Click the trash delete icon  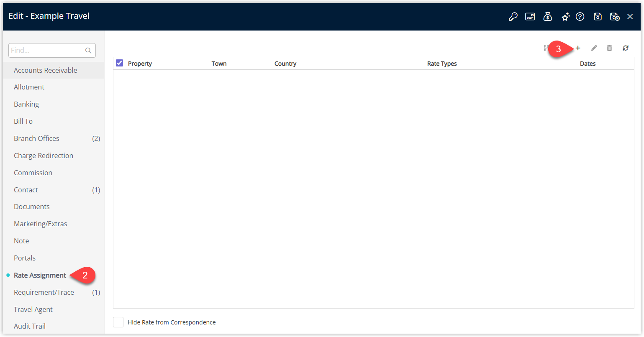pos(610,48)
